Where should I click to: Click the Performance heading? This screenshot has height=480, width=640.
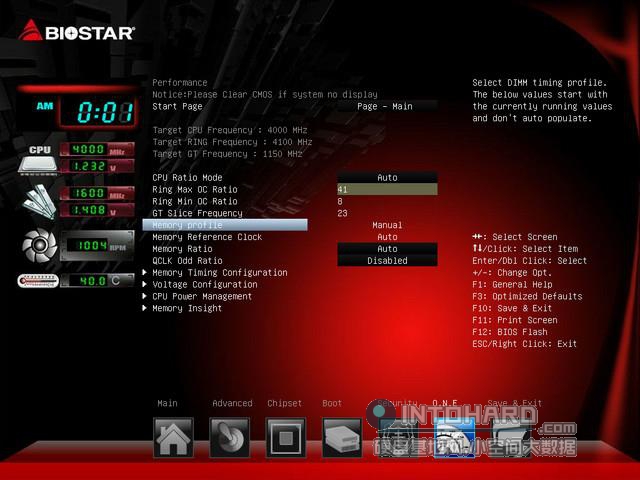click(180, 82)
